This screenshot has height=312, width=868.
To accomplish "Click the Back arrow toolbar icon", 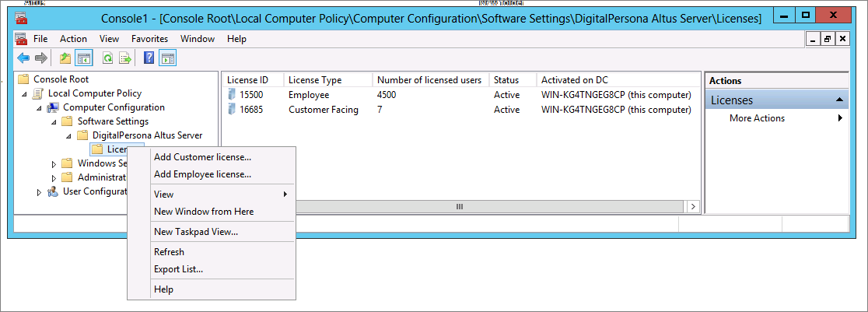I will (23, 58).
